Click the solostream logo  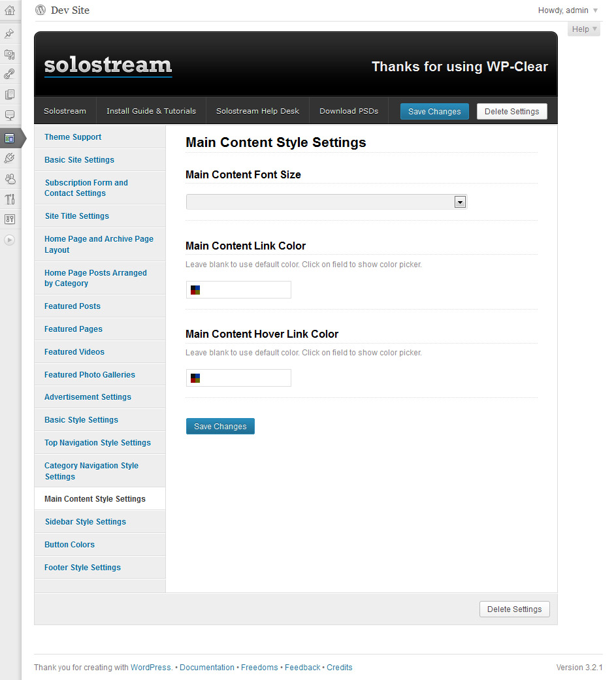(x=108, y=67)
